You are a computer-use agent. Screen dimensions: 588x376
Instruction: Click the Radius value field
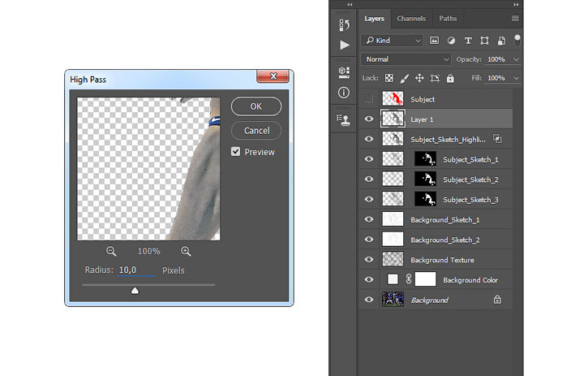pyautogui.click(x=135, y=270)
